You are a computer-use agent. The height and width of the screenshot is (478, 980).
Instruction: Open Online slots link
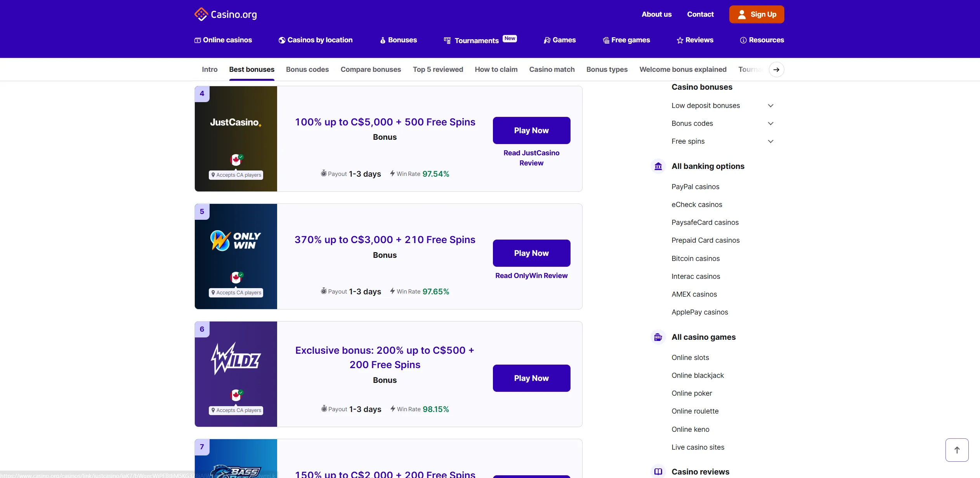click(x=690, y=358)
